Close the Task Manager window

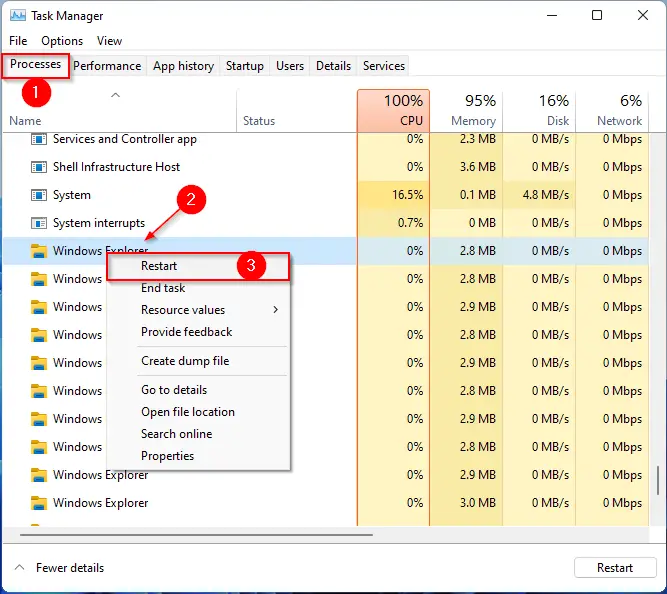[643, 16]
